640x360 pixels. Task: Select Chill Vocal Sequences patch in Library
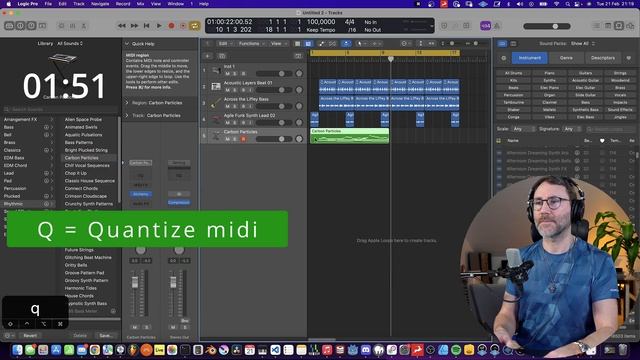87,165
